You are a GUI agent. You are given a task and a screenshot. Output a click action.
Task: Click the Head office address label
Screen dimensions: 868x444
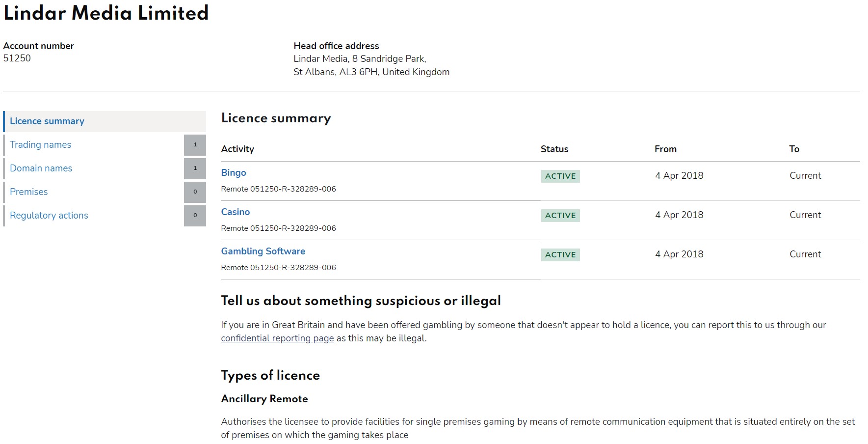coord(336,46)
